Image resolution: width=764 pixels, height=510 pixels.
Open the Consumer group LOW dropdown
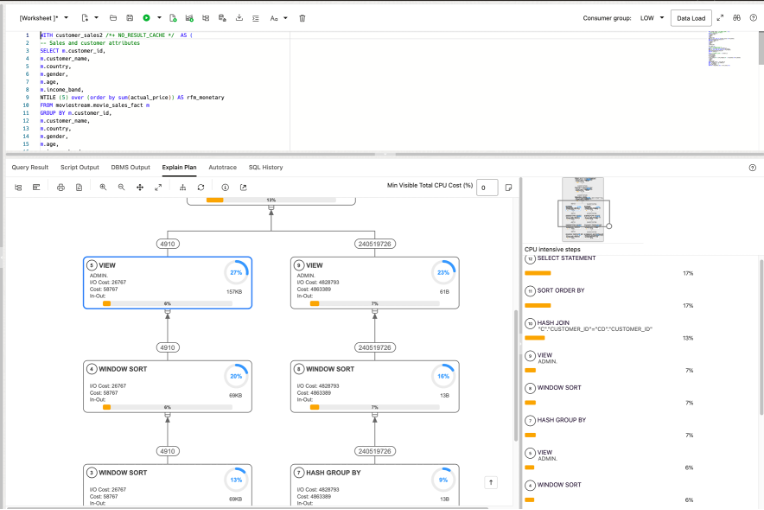click(x=652, y=18)
